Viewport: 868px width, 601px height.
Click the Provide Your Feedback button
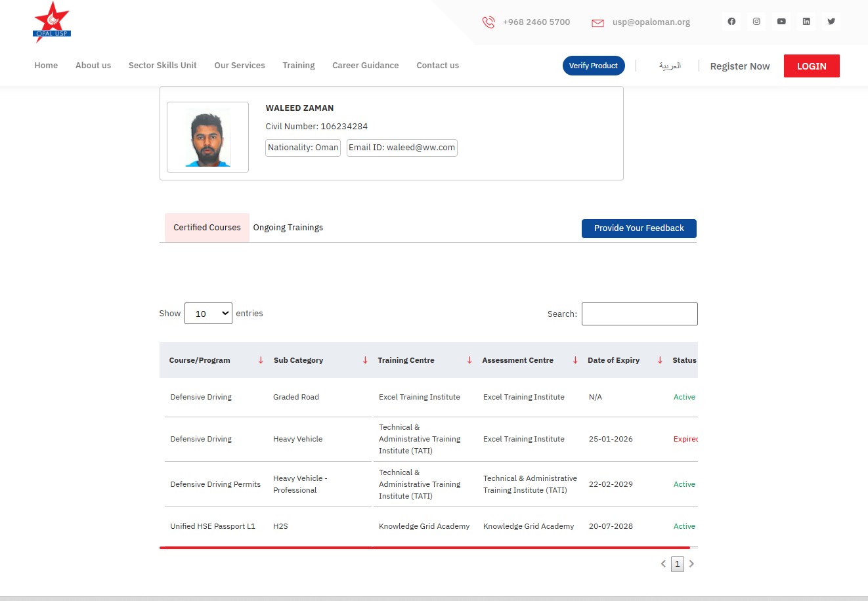[x=639, y=228]
